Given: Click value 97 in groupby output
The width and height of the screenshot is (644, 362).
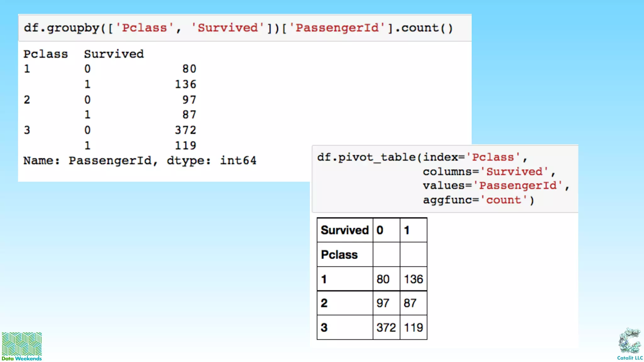Looking at the screenshot, I should click(189, 100).
